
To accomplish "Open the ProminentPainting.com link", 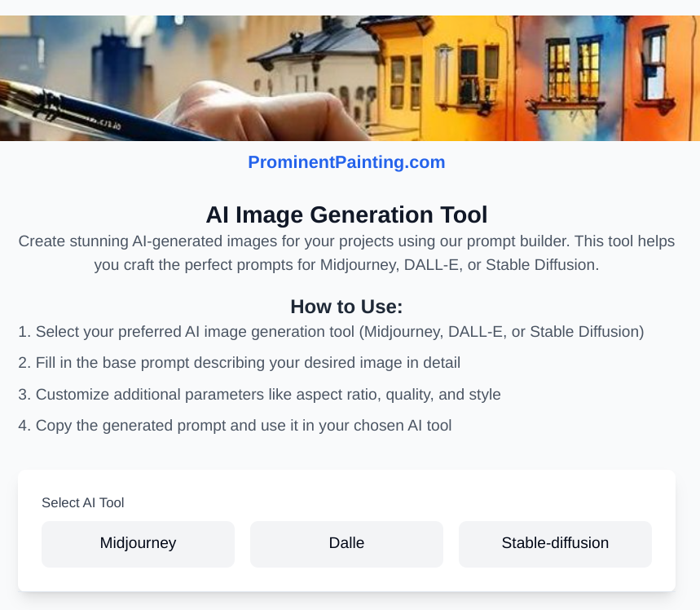I will click(x=346, y=162).
